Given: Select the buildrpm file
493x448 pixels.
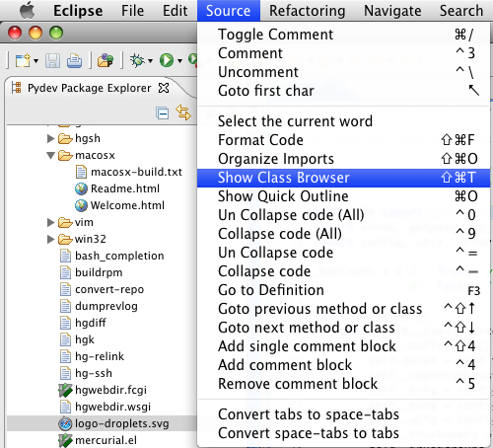Looking at the screenshot, I should 99,272.
